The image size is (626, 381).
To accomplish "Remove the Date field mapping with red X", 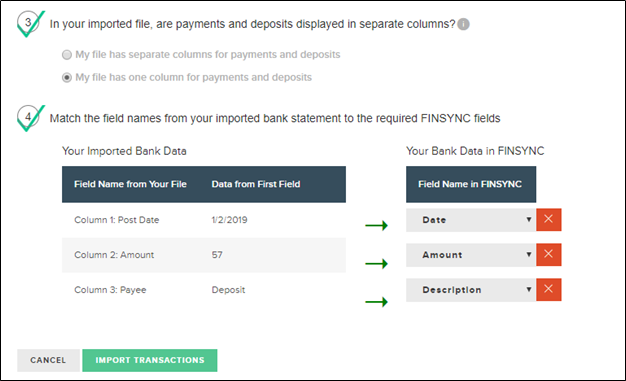I will (549, 220).
